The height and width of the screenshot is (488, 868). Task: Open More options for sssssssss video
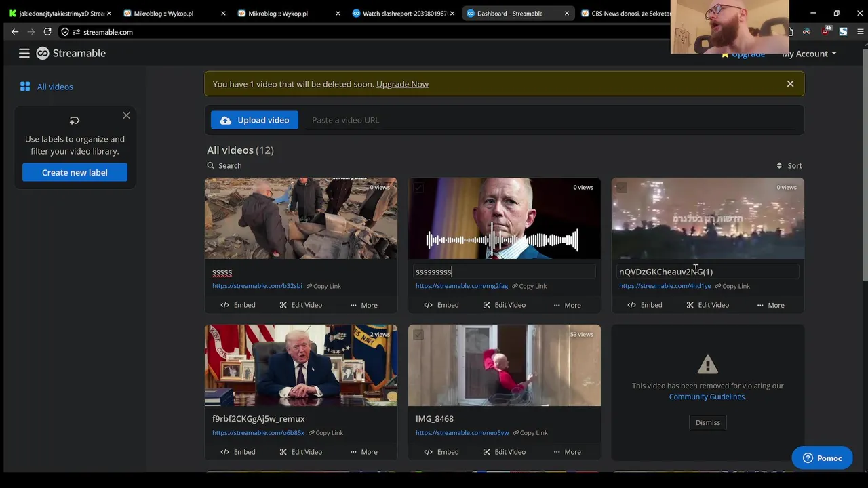(x=567, y=305)
